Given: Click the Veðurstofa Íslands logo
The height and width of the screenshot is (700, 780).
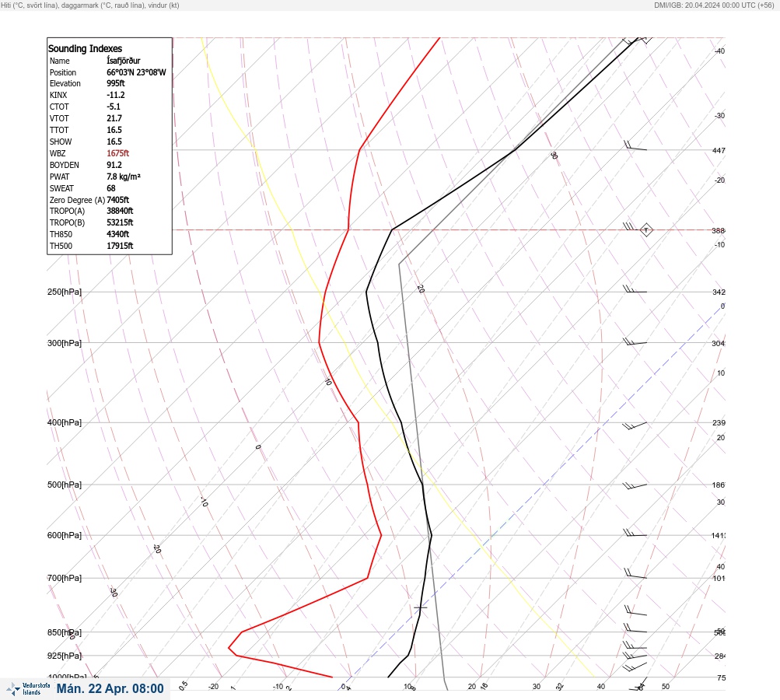Looking at the screenshot, I should [28, 688].
